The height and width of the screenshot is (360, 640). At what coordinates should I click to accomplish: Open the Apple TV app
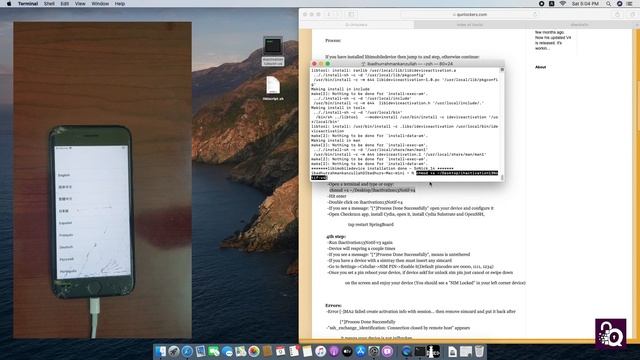tap(347, 351)
